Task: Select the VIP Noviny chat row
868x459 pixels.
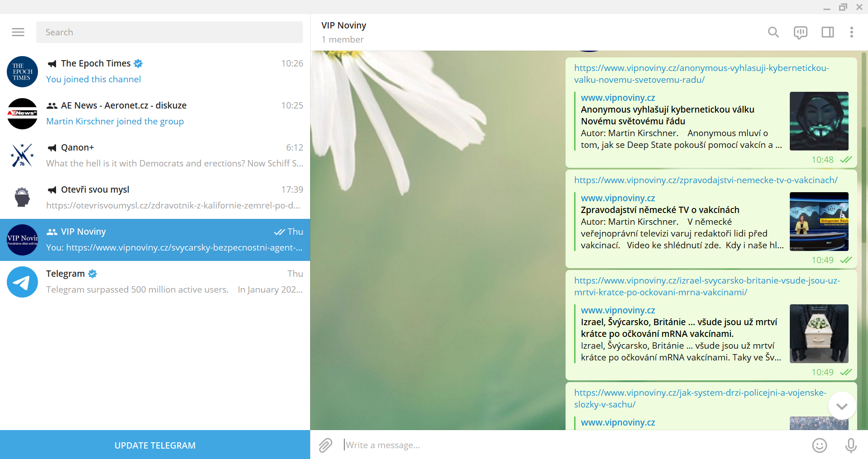Action: coord(155,240)
